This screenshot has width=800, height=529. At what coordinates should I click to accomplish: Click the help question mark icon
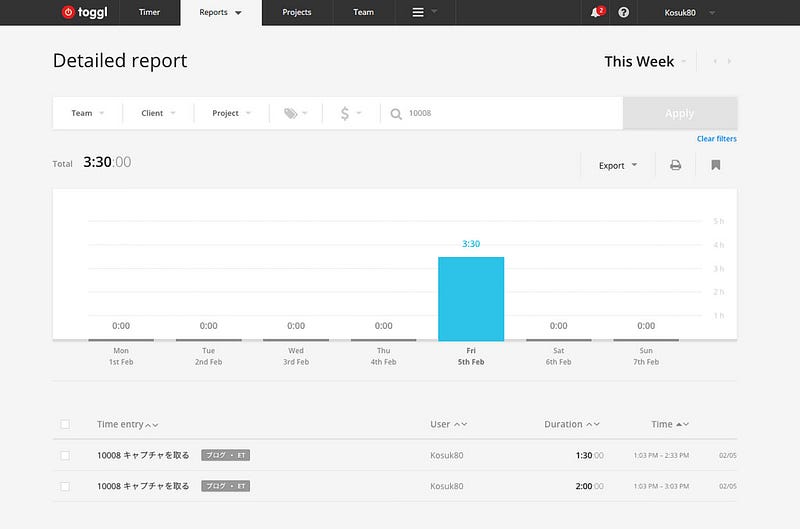tap(623, 12)
